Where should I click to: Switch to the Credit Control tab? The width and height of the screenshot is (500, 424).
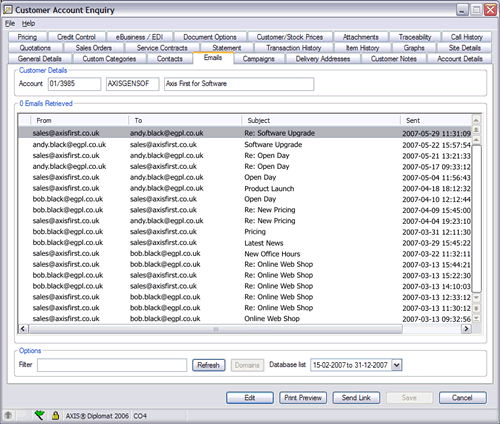click(76, 37)
